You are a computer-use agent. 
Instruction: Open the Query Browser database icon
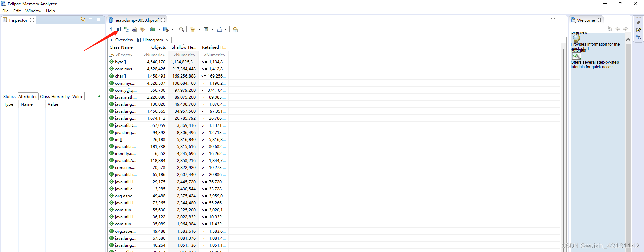click(166, 29)
